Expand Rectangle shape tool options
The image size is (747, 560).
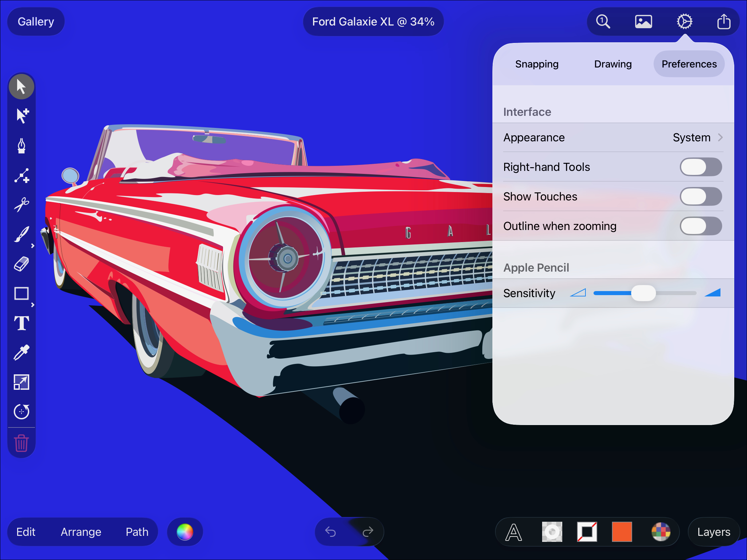(x=33, y=305)
